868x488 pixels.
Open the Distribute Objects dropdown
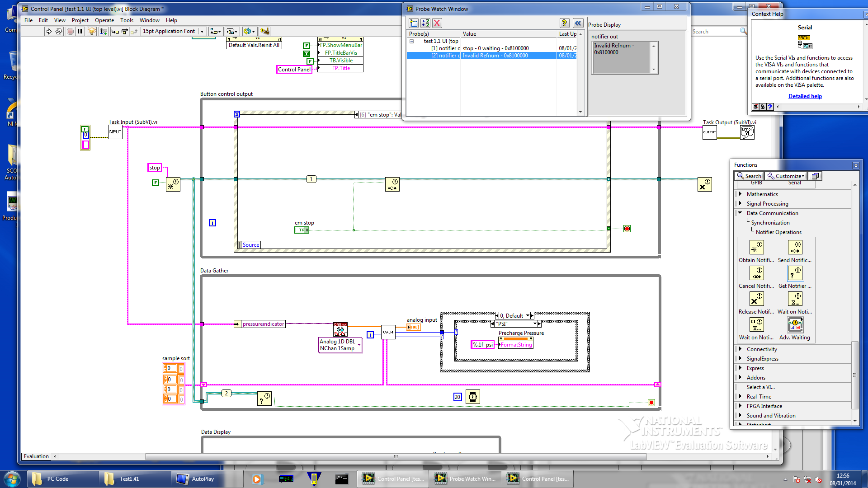[232, 31]
